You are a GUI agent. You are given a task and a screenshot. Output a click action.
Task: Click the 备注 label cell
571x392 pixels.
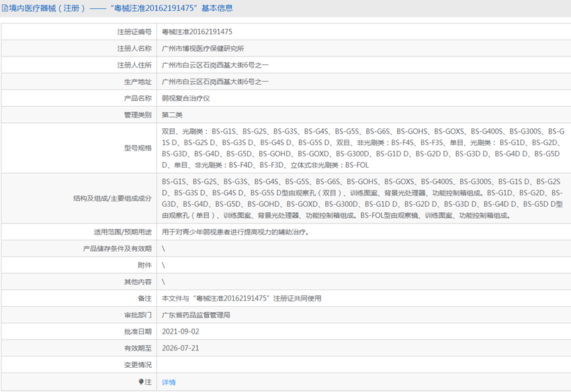point(79,299)
